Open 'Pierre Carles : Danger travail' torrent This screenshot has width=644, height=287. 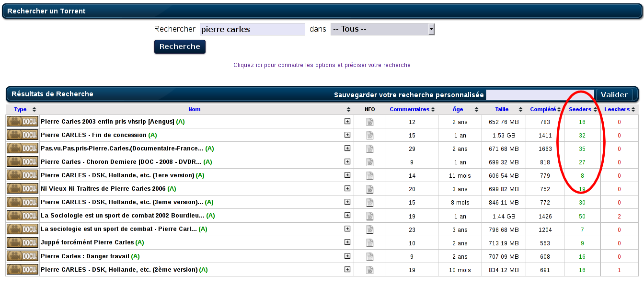[85, 256]
